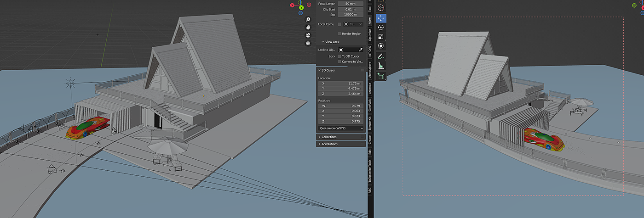Image resolution: width=644 pixels, height=218 pixels.
Task: Select the Rotate tool
Action: (381, 28)
